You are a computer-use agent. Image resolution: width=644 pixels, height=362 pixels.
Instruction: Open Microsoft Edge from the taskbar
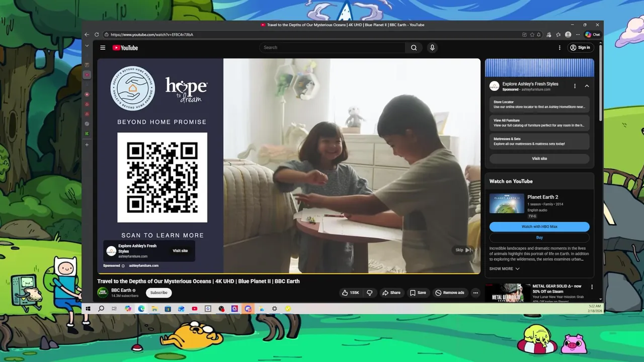(x=141, y=309)
